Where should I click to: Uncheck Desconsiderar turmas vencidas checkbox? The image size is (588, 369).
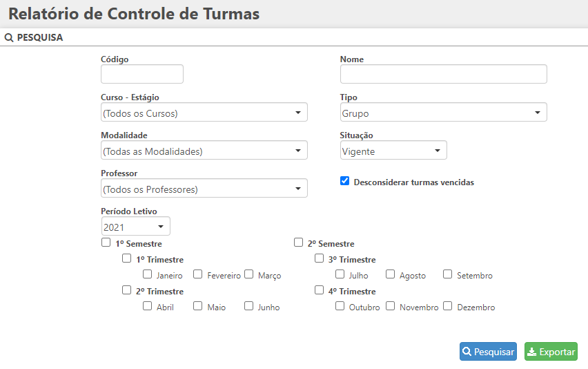345,181
